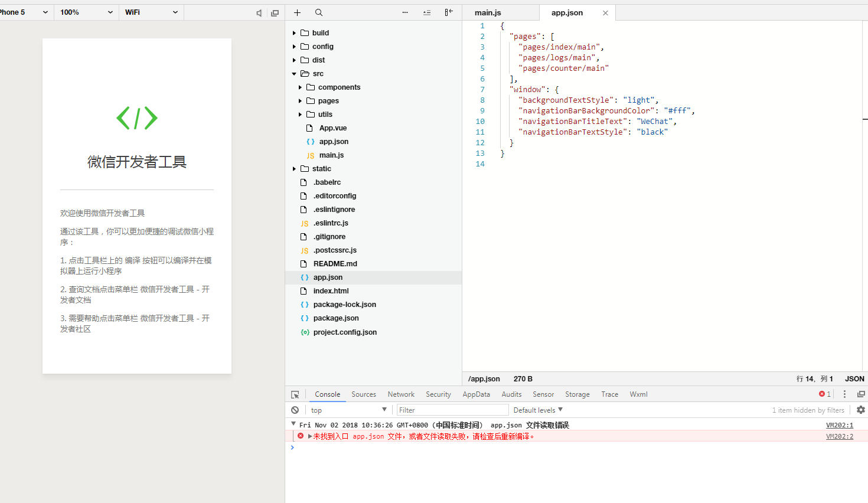Open DevTools more-options vertical dots

844,394
